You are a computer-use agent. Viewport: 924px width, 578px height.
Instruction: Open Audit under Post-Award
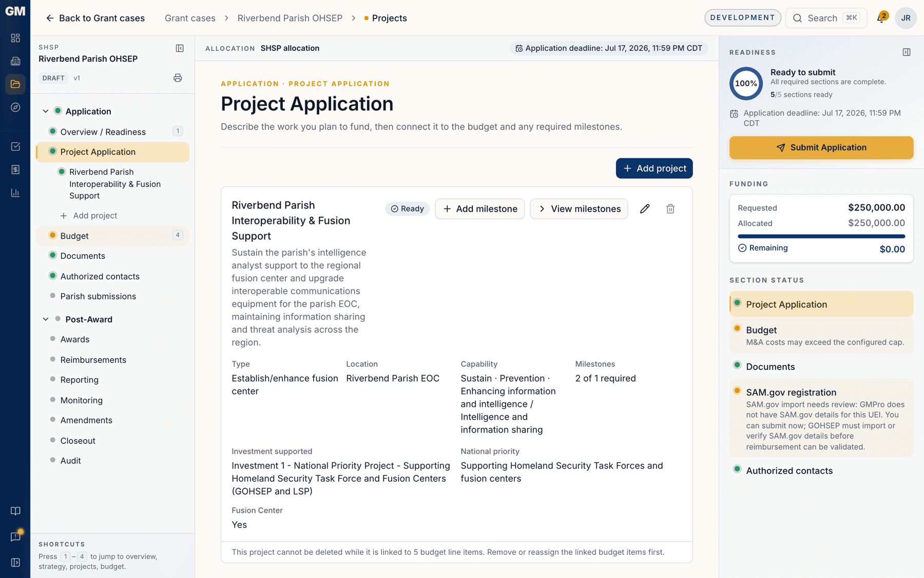(x=112, y=461)
